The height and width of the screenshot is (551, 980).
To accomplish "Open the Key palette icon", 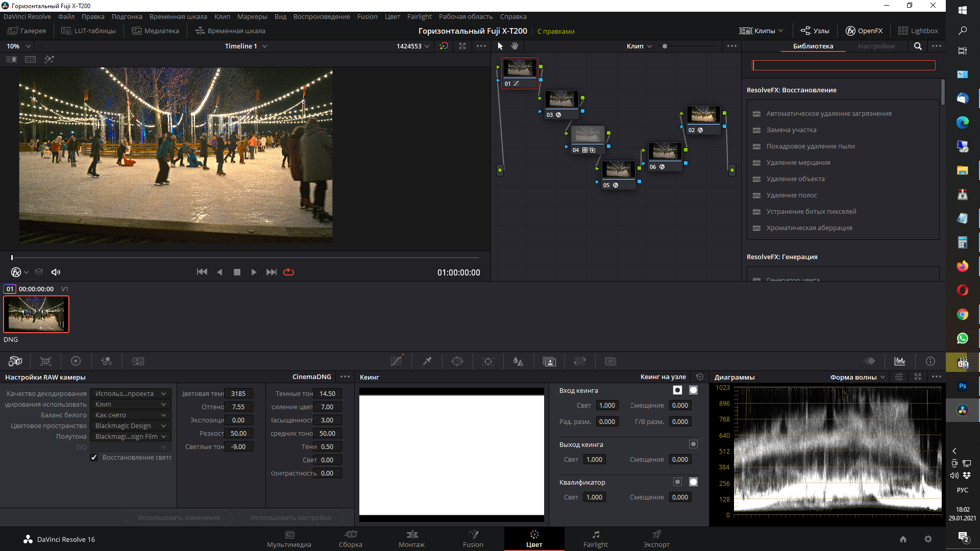I will [549, 361].
